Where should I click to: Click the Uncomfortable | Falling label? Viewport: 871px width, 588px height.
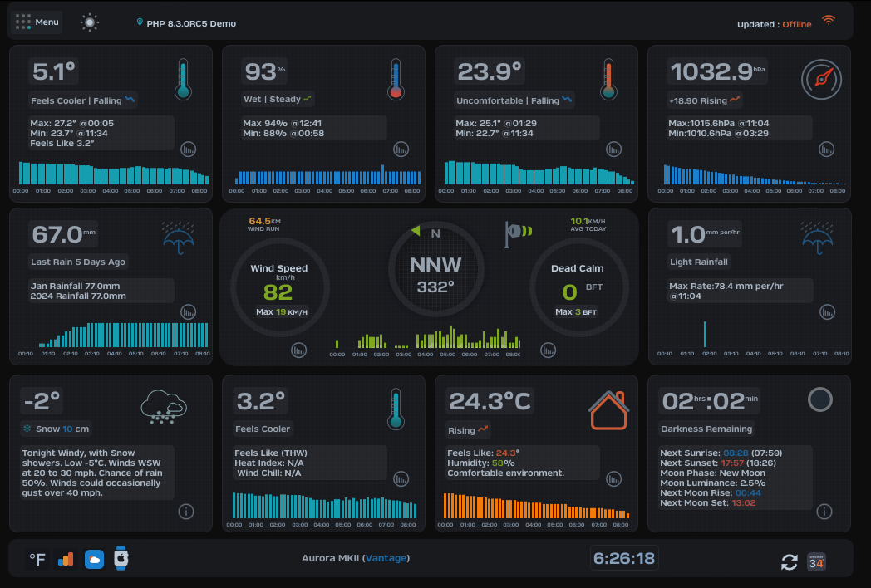point(514,100)
